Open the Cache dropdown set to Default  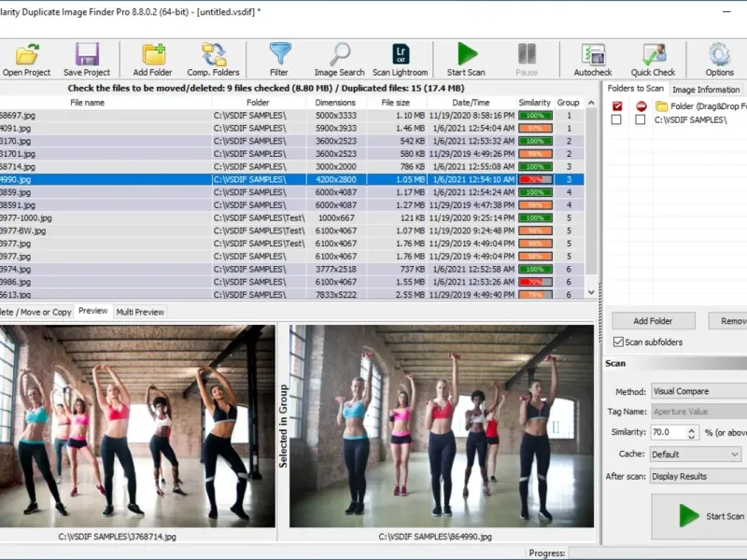(x=696, y=455)
